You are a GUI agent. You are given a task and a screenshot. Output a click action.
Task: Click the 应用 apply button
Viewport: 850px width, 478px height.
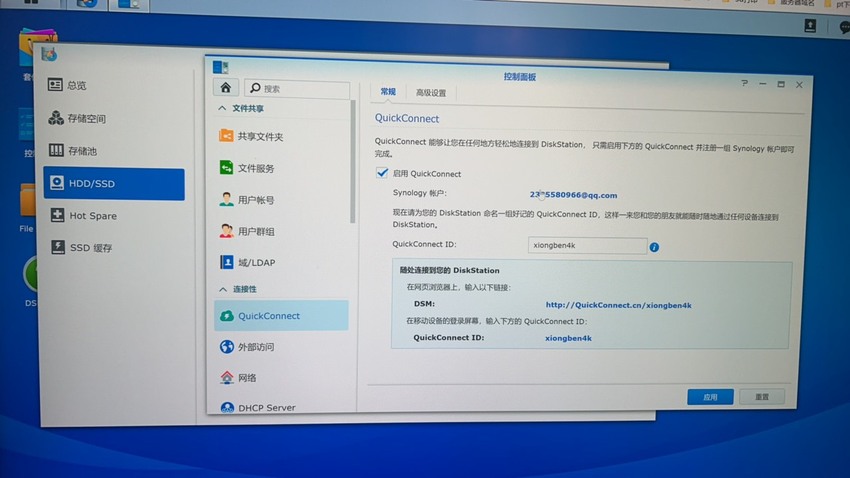(710, 397)
